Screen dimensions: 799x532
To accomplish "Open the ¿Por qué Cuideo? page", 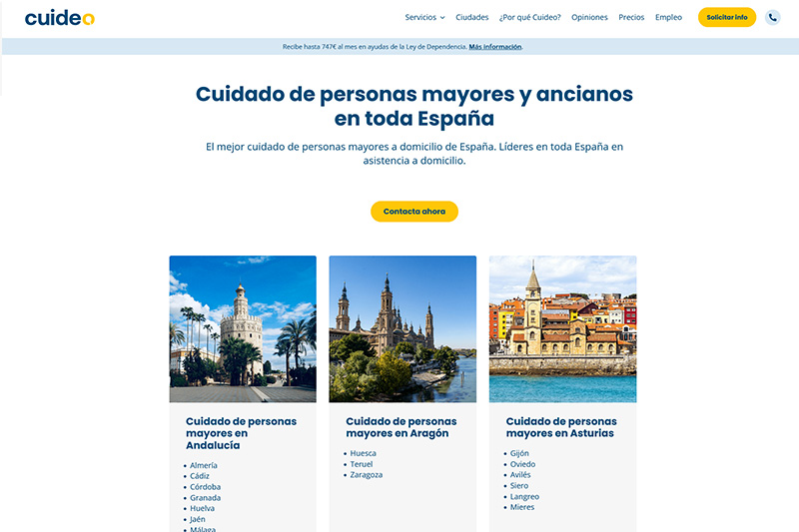I will (530, 17).
